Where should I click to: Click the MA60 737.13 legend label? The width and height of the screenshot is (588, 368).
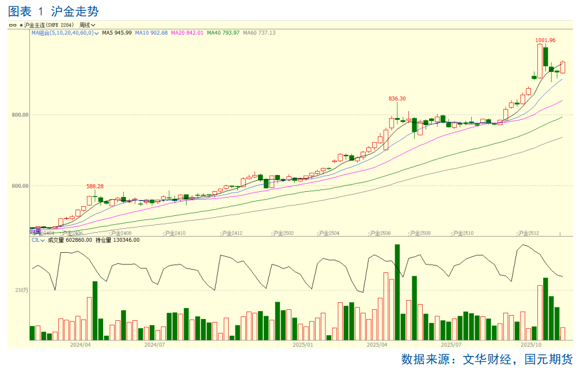259,33
